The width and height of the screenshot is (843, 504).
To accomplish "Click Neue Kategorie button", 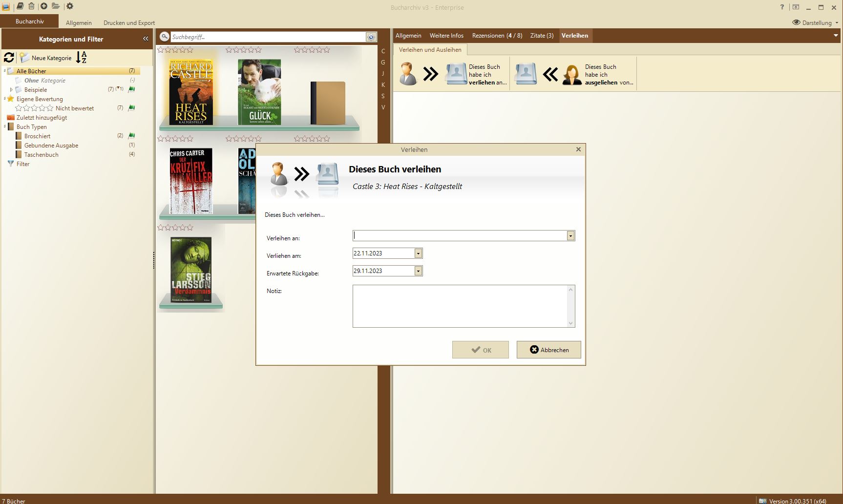I will 46,58.
